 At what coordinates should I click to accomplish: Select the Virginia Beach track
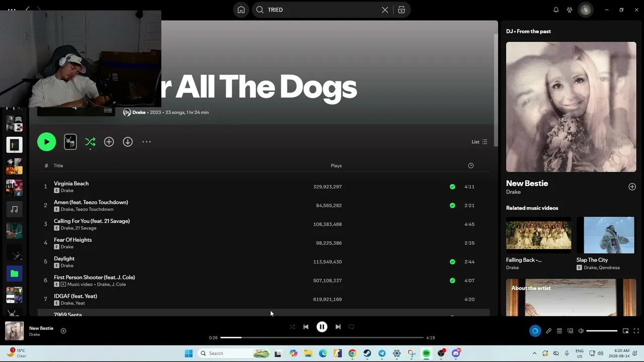pos(263,187)
